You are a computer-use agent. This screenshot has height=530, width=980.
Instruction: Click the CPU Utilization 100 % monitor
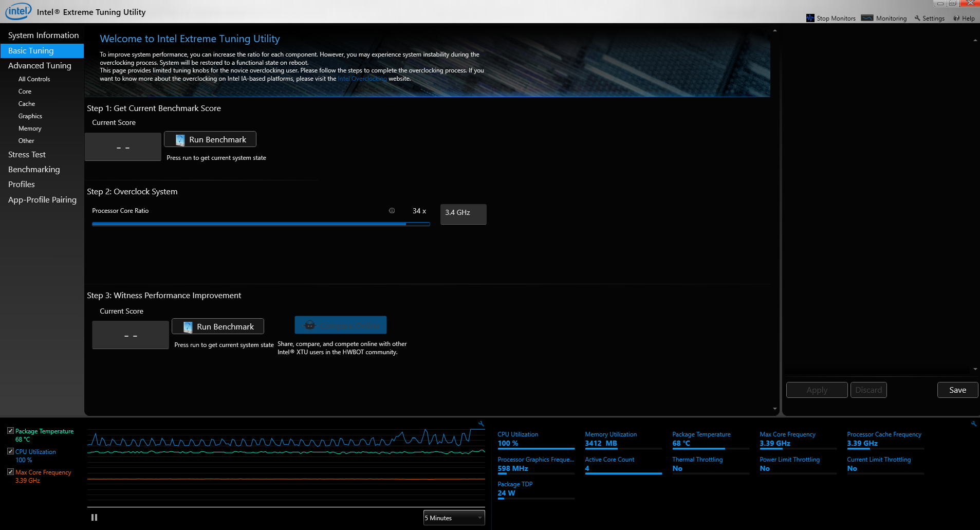536,440
